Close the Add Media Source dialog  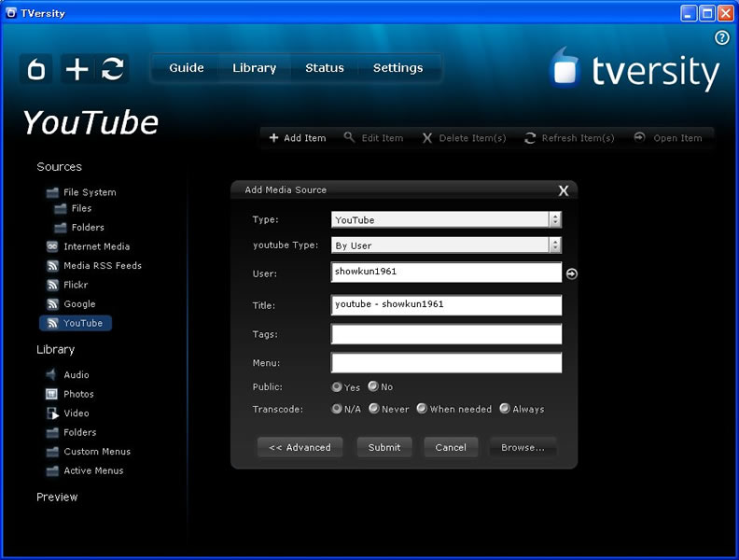(564, 190)
